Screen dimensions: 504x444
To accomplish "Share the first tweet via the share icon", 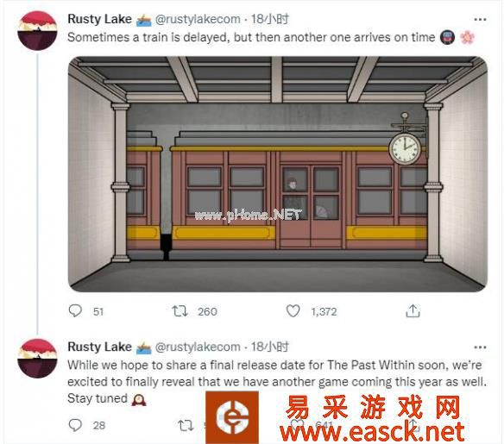I will [x=413, y=310].
